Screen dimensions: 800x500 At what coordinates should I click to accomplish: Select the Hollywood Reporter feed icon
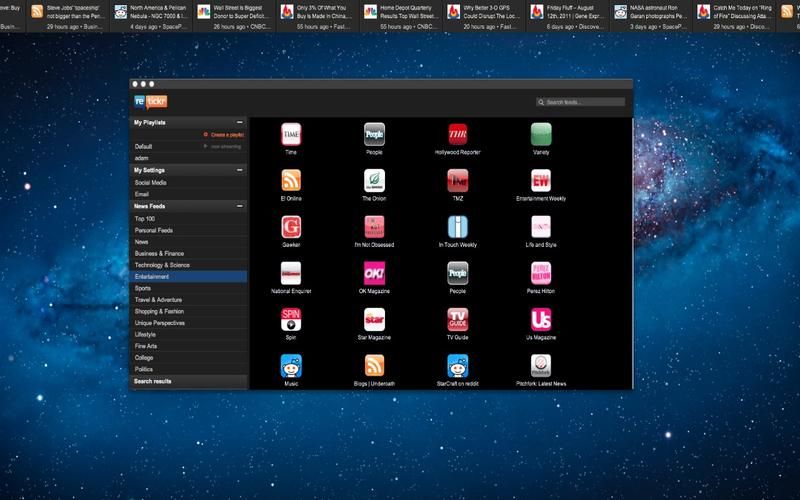tap(458, 134)
